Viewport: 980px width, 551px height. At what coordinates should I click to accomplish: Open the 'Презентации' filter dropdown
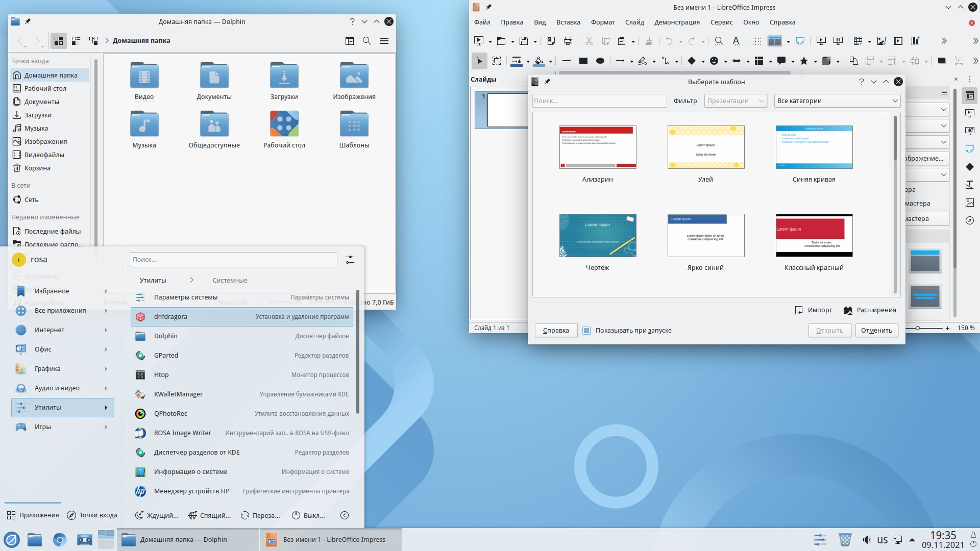click(735, 101)
